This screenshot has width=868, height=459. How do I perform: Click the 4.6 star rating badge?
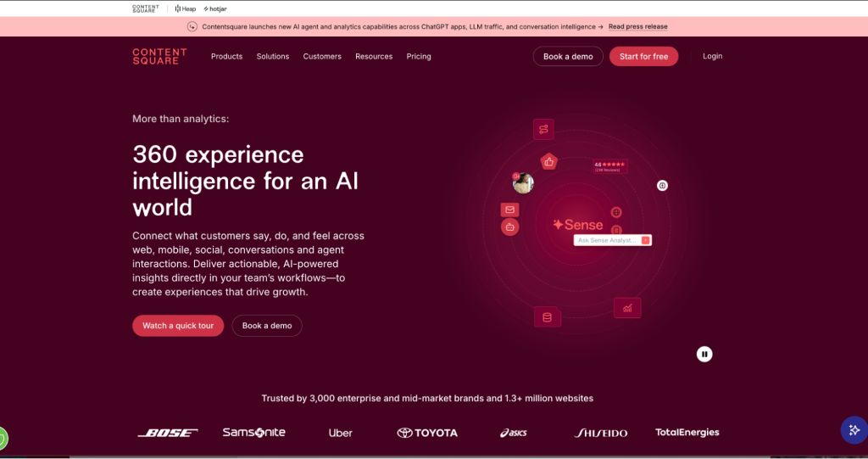(x=610, y=166)
